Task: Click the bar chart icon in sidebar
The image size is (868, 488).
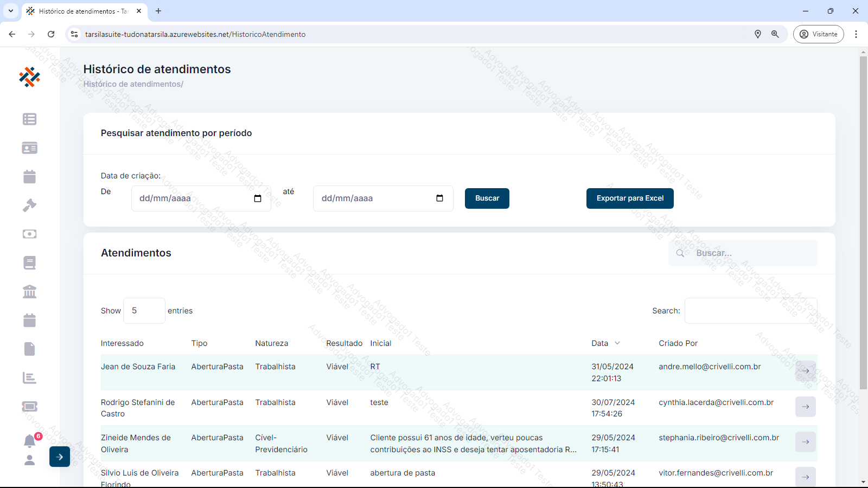Action: click(29, 378)
